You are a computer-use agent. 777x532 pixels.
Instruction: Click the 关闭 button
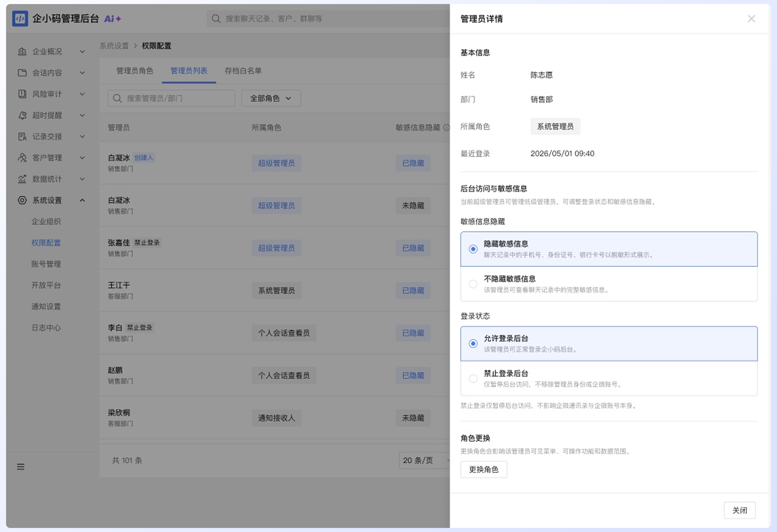[740, 510]
